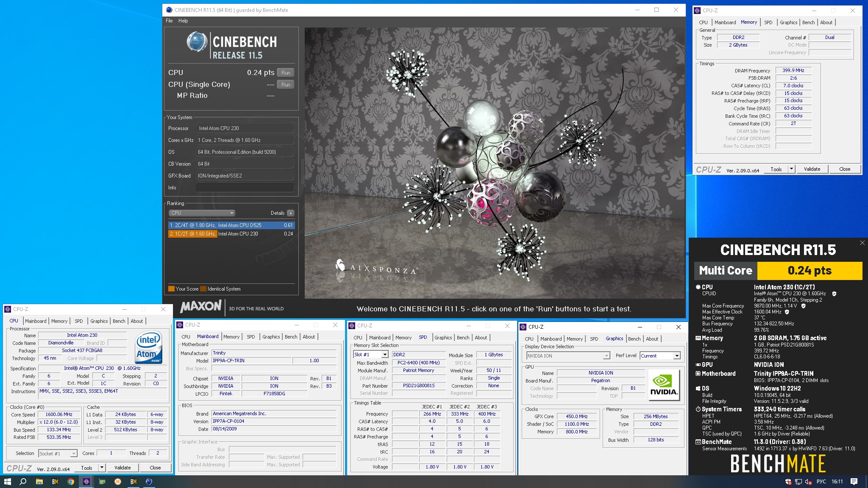Click the CPU chip icon in BenchMate panel
The image size is (868, 488).
pyautogui.click(x=698, y=287)
